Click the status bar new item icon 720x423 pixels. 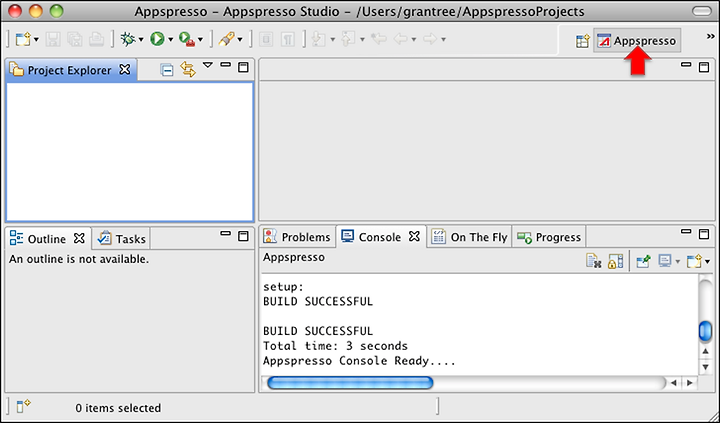(x=23, y=406)
